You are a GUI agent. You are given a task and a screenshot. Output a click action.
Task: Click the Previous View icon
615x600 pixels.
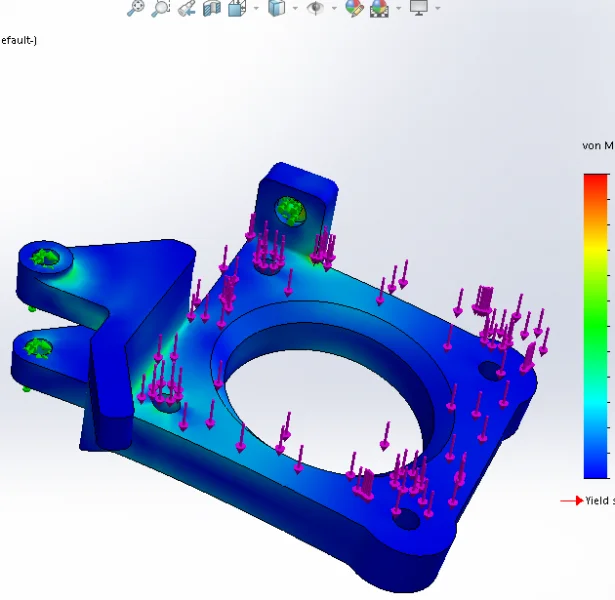tap(186, 8)
